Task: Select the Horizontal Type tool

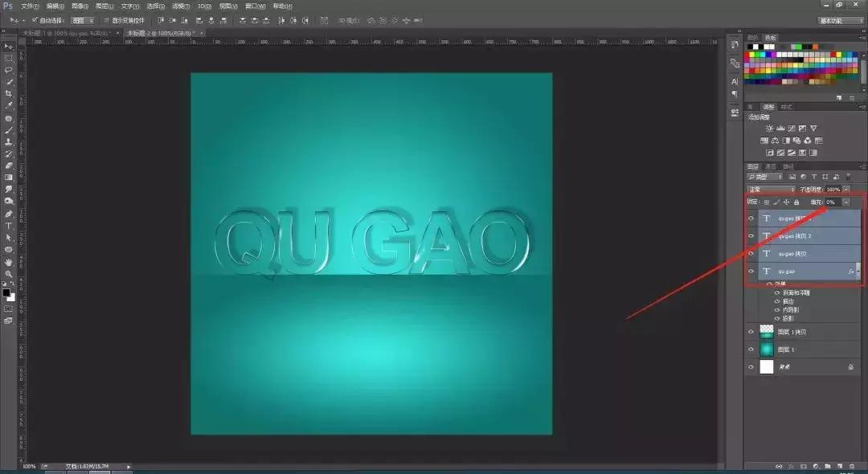Action: point(8,226)
